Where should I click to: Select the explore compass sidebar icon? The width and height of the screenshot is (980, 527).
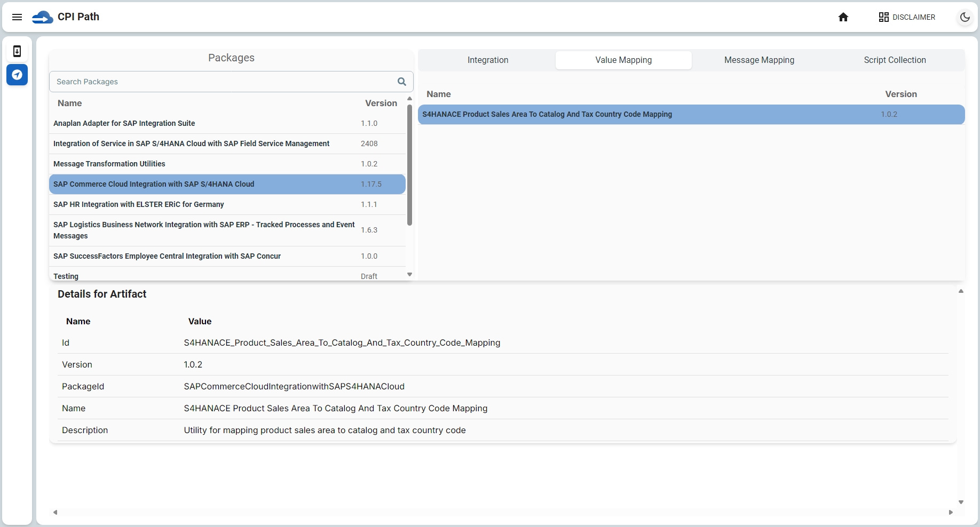coord(17,75)
